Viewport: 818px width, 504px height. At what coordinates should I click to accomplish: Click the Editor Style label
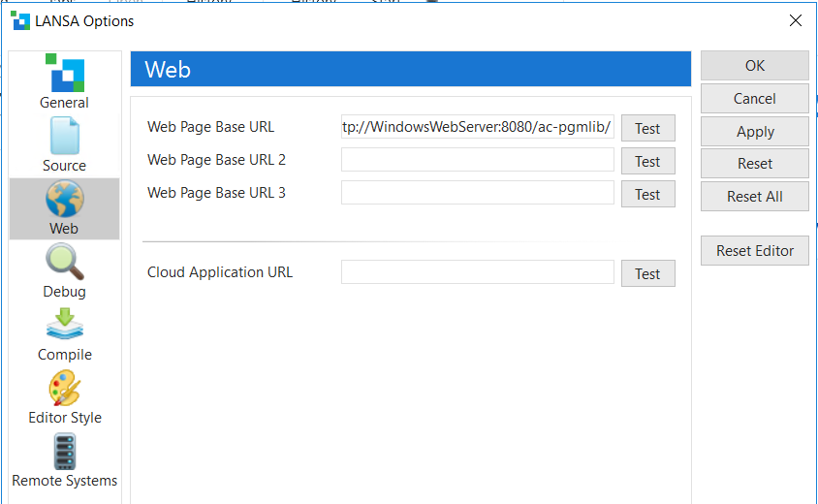pyautogui.click(x=65, y=418)
